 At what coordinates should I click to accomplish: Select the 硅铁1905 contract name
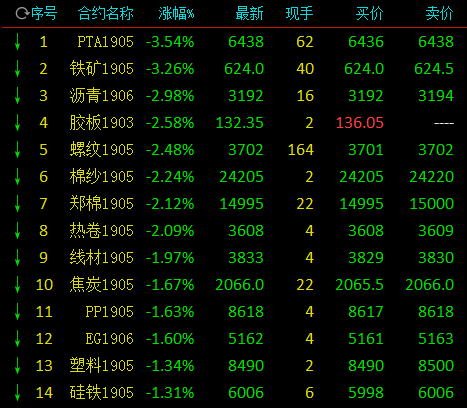102,393
